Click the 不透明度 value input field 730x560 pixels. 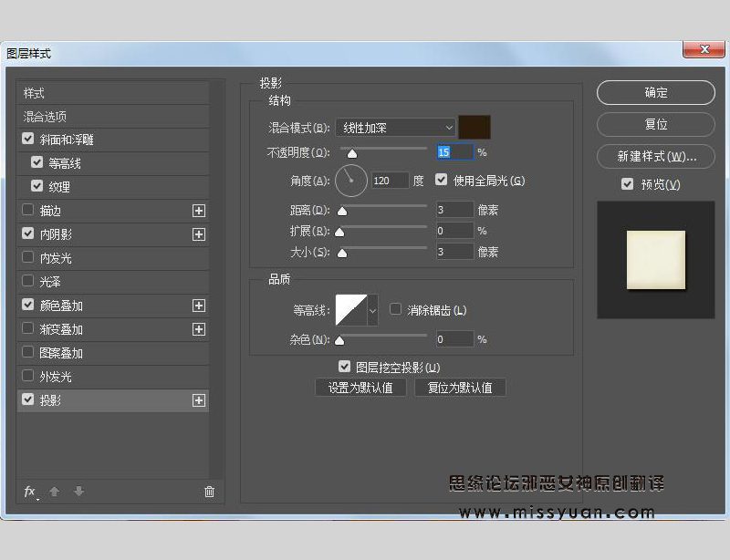click(454, 151)
